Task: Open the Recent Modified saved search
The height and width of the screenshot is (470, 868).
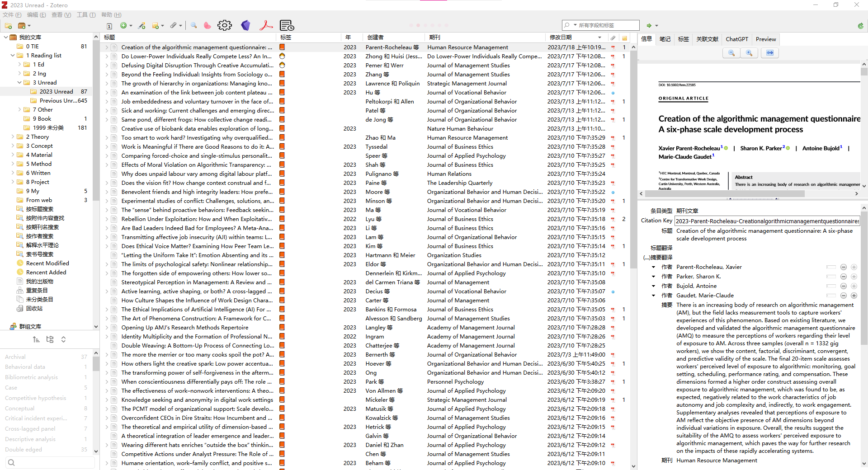Action: click(47, 263)
